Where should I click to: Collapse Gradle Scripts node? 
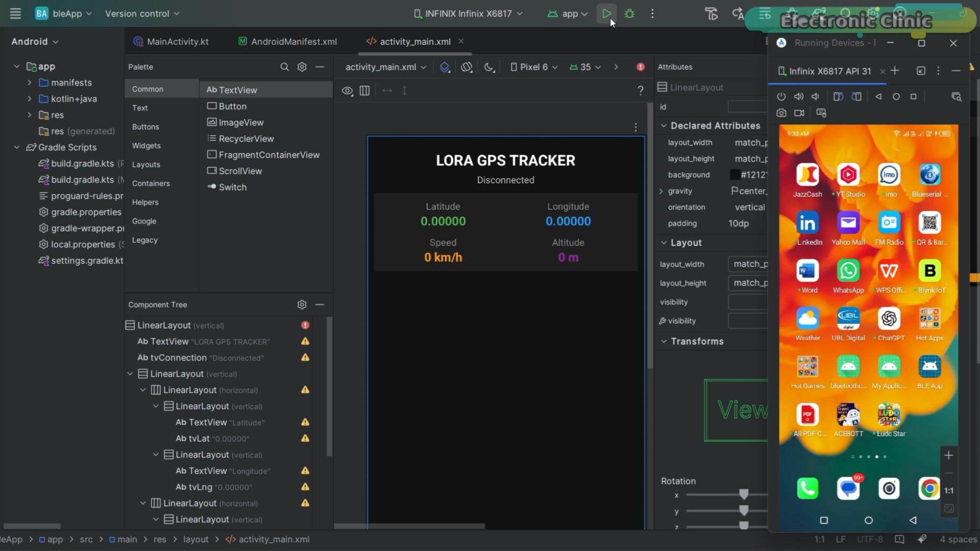point(16,147)
